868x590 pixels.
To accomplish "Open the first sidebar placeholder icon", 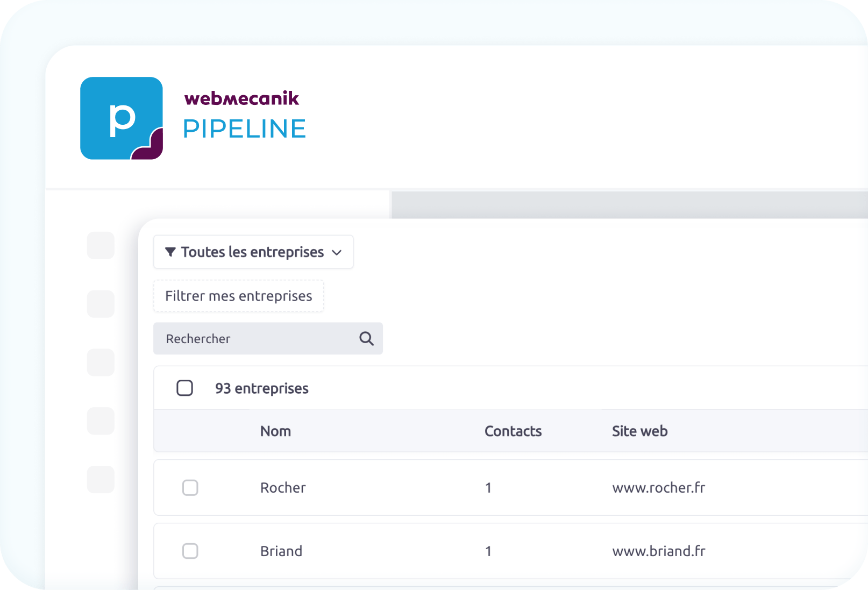I will click(101, 245).
